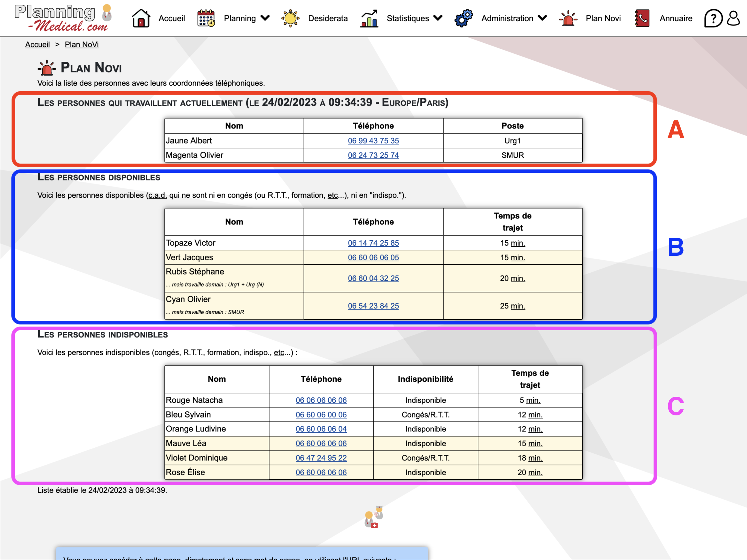Expand the Planning dropdown chevron

pos(265,18)
